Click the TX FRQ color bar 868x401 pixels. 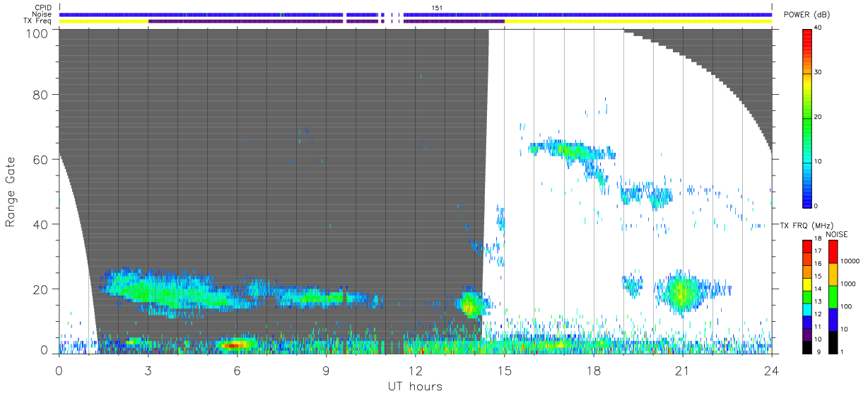click(x=807, y=296)
